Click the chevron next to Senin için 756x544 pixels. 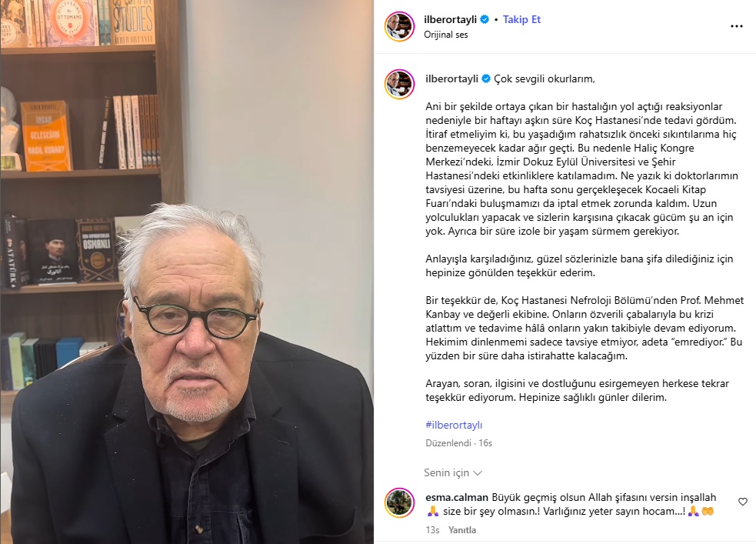click(478, 473)
